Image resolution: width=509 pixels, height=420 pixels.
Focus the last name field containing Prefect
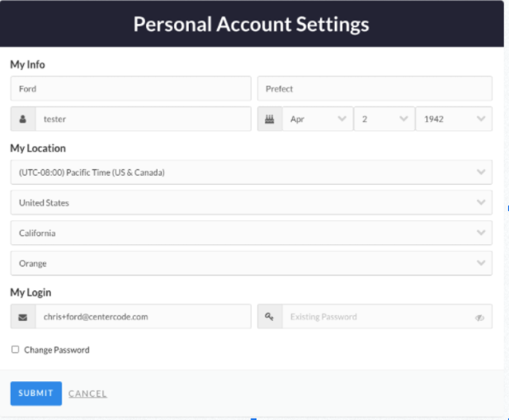[x=375, y=88]
